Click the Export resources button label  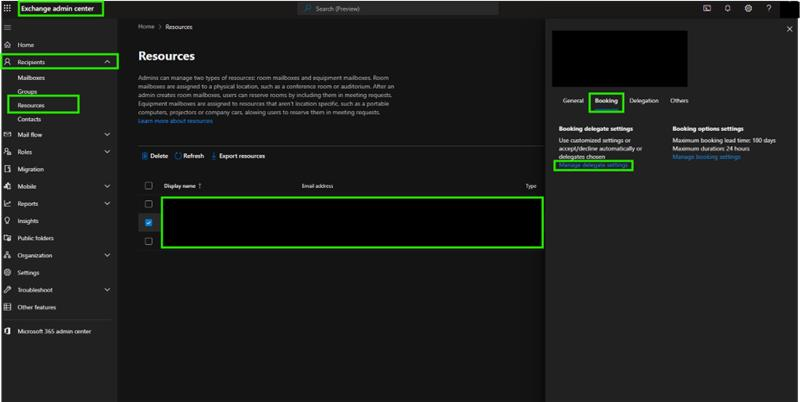tap(242, 156)
